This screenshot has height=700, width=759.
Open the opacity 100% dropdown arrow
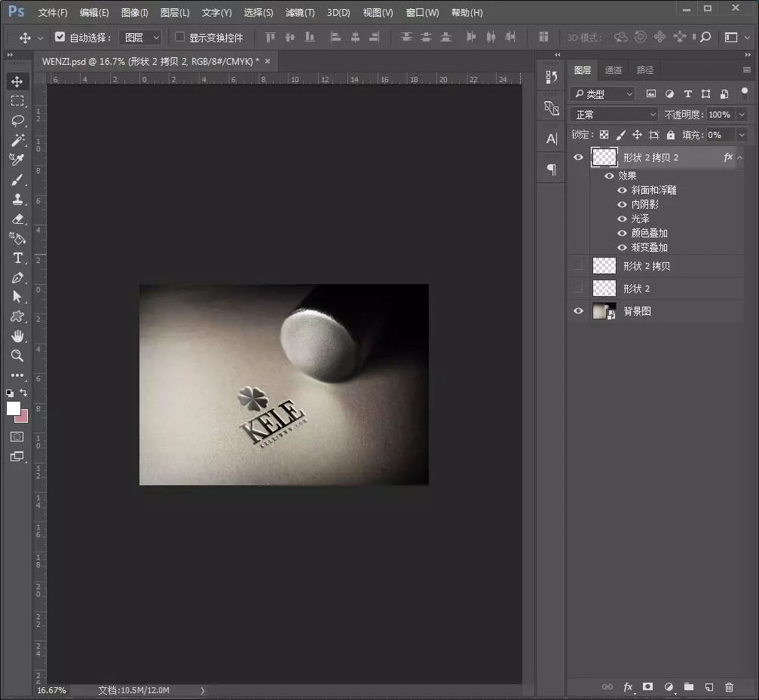[x=742, y=115]
